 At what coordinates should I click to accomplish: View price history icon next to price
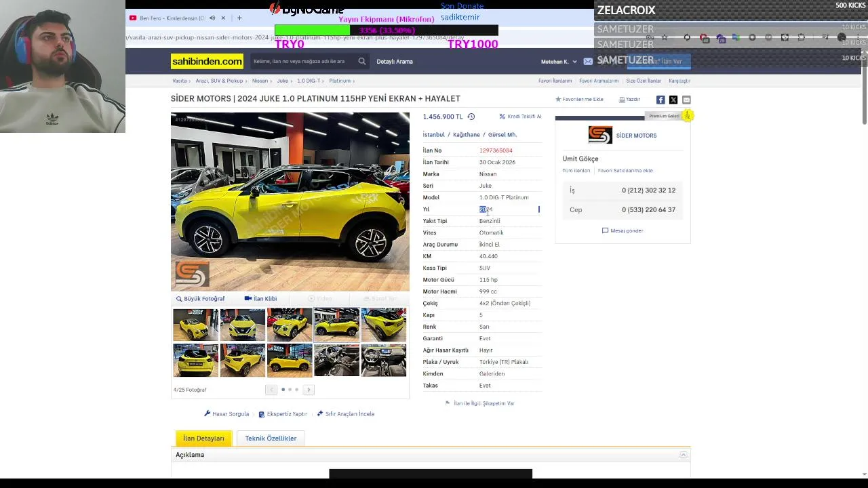pos(471,117)
